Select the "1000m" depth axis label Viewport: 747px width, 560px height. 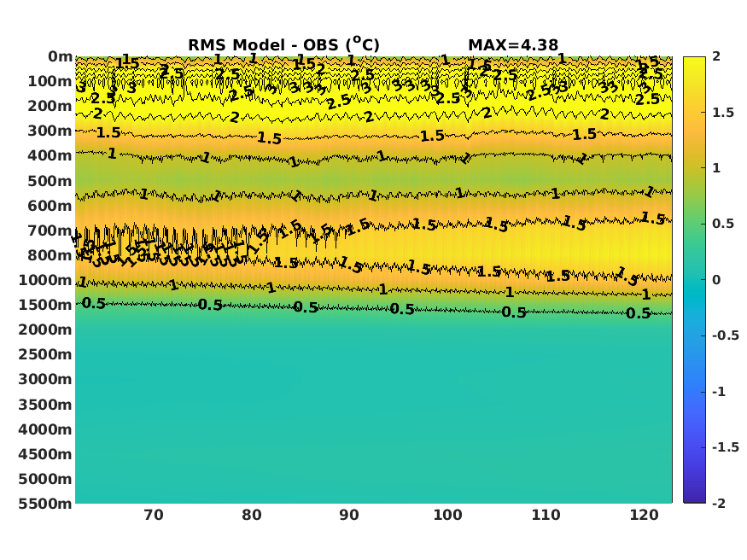click(x=45, y=280)
